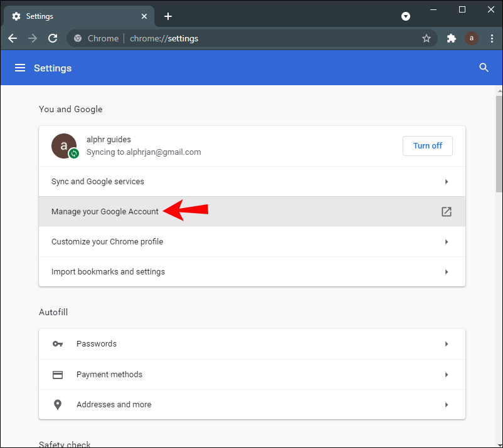
Task: Maximize the Chrome window
Action: [x=462, y=9]
